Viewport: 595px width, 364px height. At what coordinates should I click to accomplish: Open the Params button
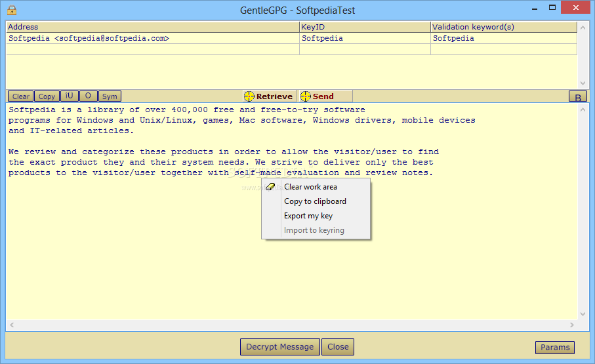point(555,348)
